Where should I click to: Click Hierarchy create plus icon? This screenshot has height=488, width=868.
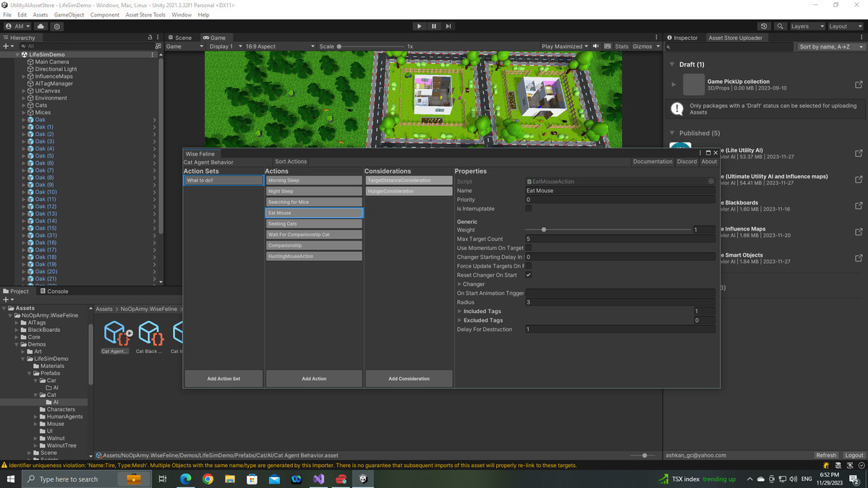pyautogui.click(x=7, y=46)
